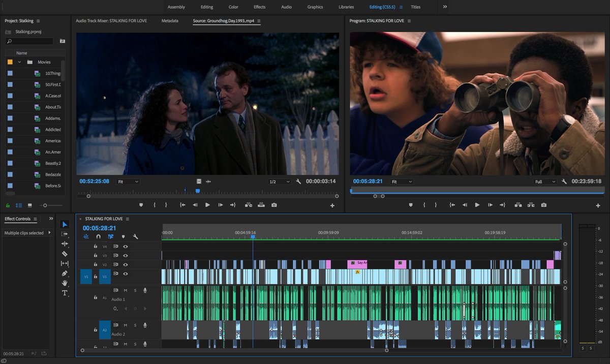Adjust project panel thumbnail zoom slider
Viewport: 610px width, 364px height.
pyautogui.click(x=45, y=205)
